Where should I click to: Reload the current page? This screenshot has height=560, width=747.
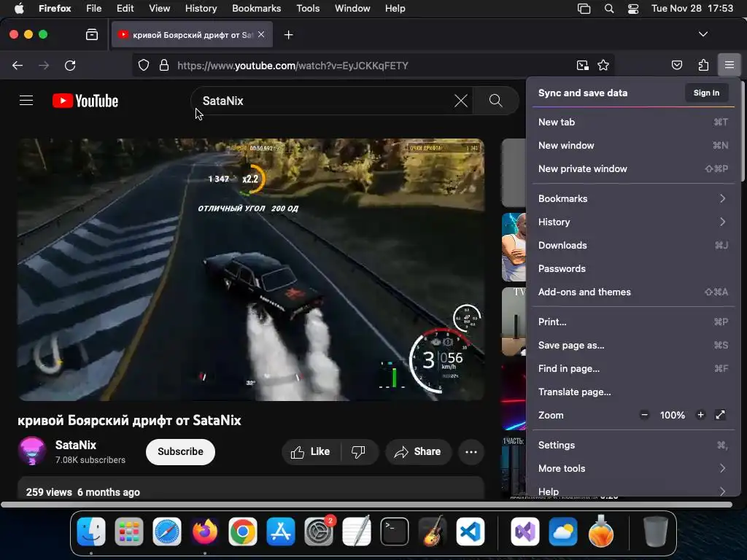click(70, 65)
